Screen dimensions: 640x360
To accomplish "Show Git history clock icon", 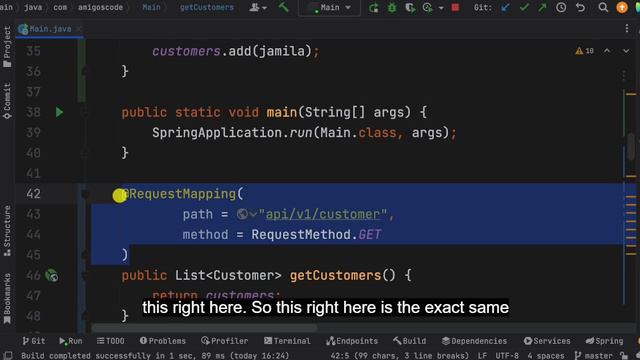I will click(x=561, y=7).
